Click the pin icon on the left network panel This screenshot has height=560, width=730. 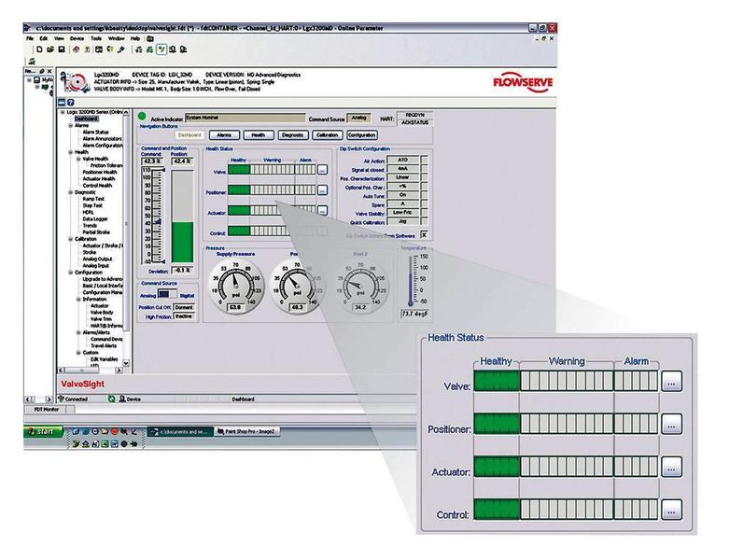point(42,71)
